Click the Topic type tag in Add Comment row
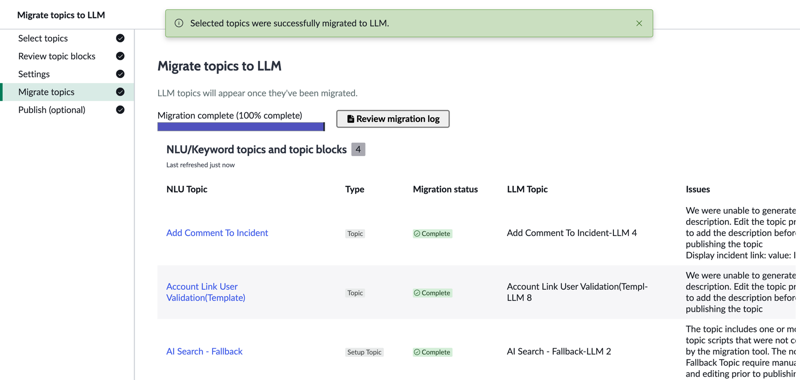Screen dimensions: 800x380 (355, 234)
